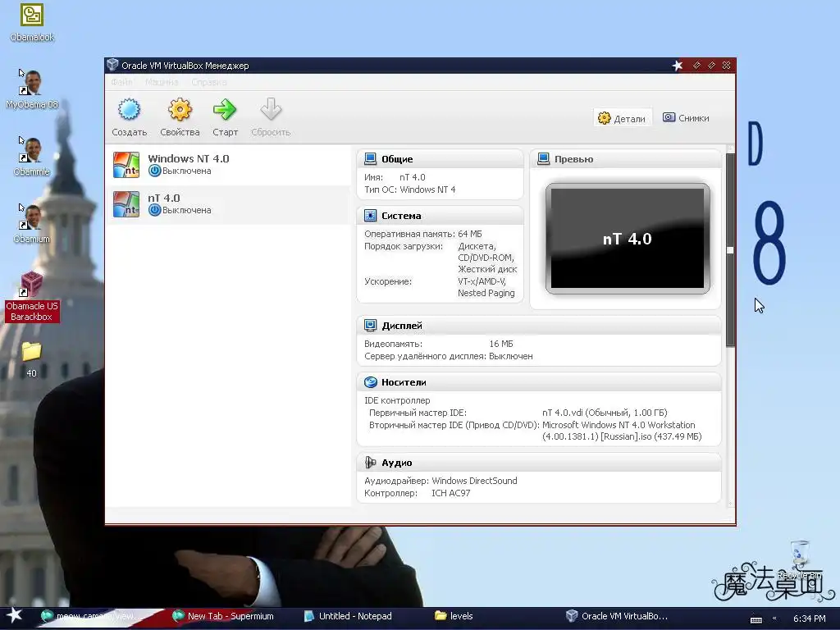Image resolution: width=840 pixels, height=630 pixels.
Task: Open the Recycle Bin desktop icon
Action: pos(799,560)
